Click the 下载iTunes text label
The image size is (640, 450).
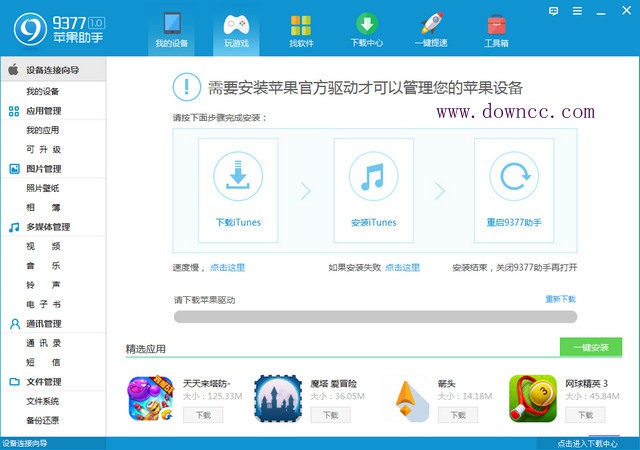(238, 223)
